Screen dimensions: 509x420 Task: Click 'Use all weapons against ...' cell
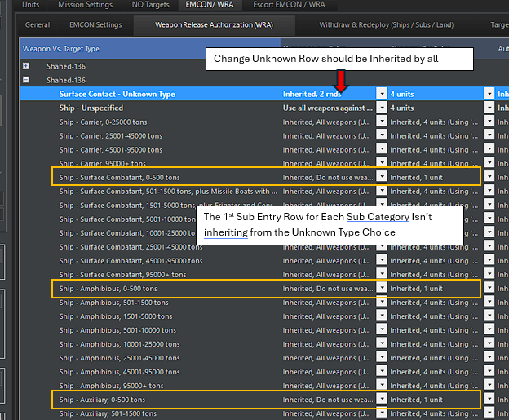click(x=328, y=108)
